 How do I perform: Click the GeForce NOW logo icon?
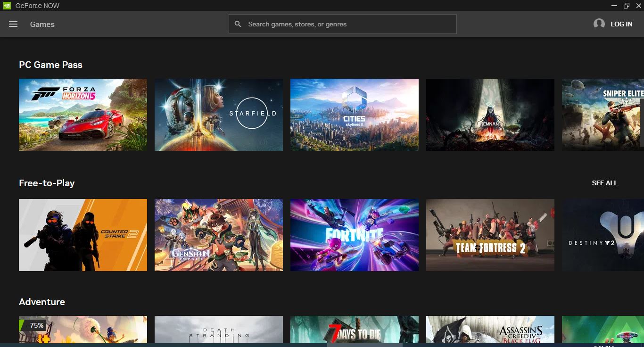[7, 6]
